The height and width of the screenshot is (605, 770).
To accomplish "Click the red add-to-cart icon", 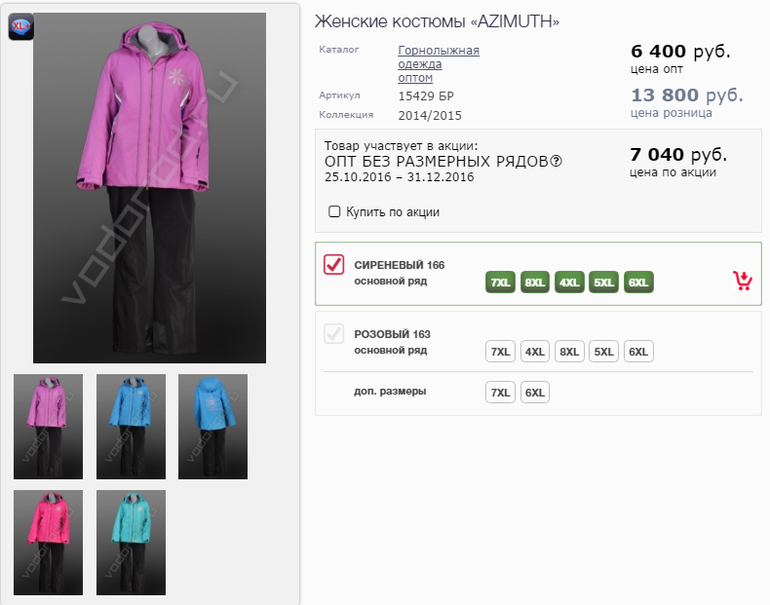I will tap(742, 280).
